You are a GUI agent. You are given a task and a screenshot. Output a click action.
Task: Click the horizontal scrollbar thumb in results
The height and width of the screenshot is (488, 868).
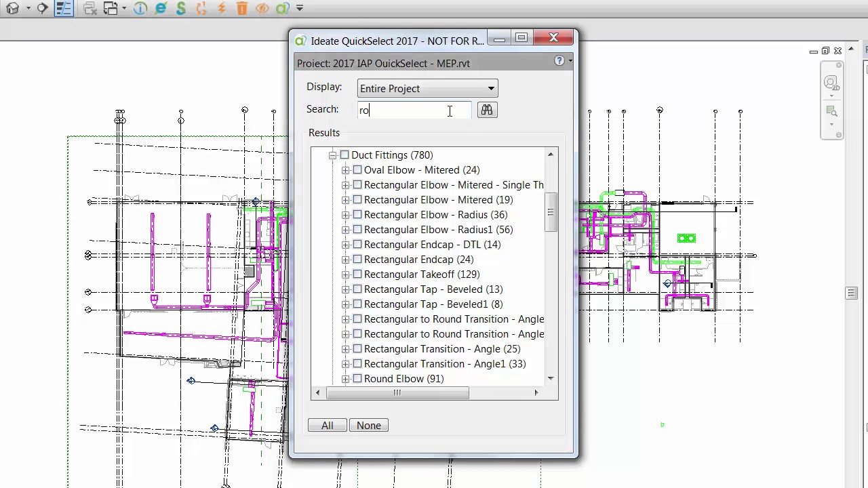coord(397,392)
